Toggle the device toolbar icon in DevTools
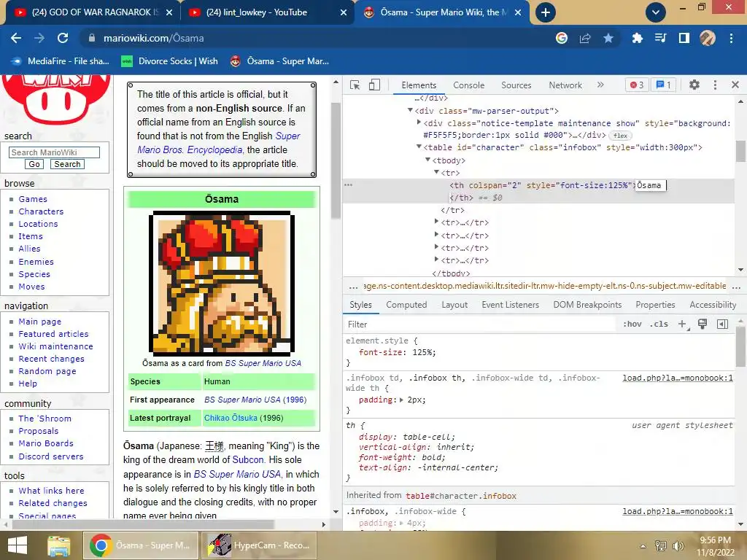This screenshot has height=560, width=747. (x=374, y=85)
